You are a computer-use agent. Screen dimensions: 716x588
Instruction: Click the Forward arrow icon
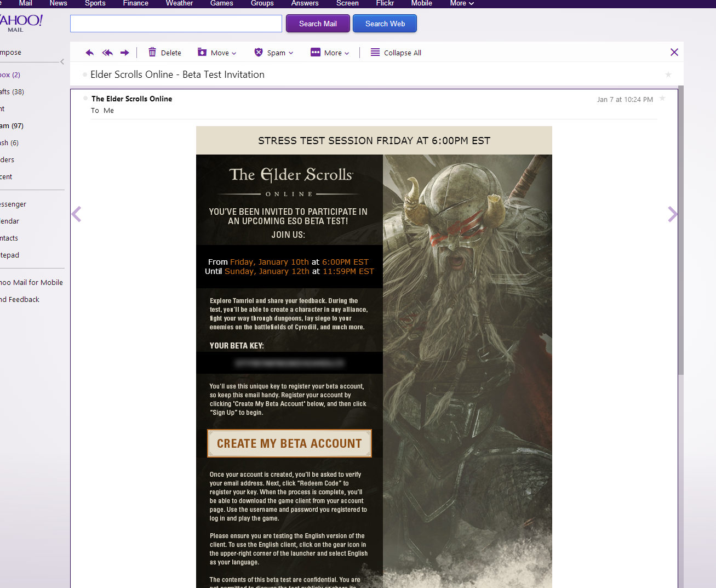125,53
